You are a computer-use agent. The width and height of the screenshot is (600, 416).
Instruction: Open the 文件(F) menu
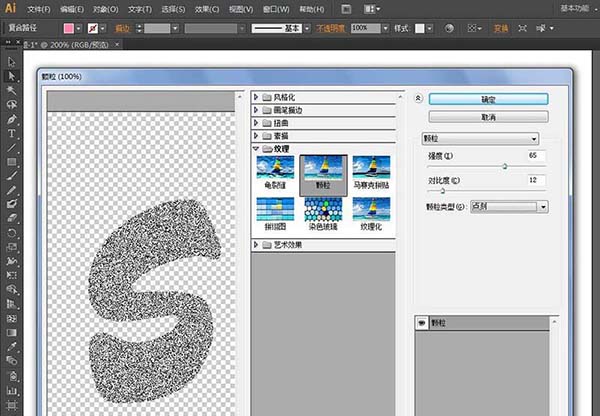[39, 9]
